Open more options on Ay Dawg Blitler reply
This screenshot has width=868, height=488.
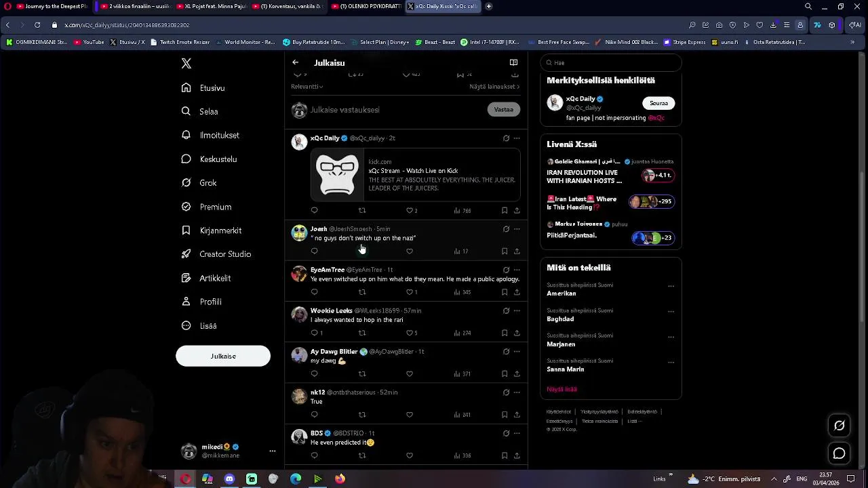[517, 351]
